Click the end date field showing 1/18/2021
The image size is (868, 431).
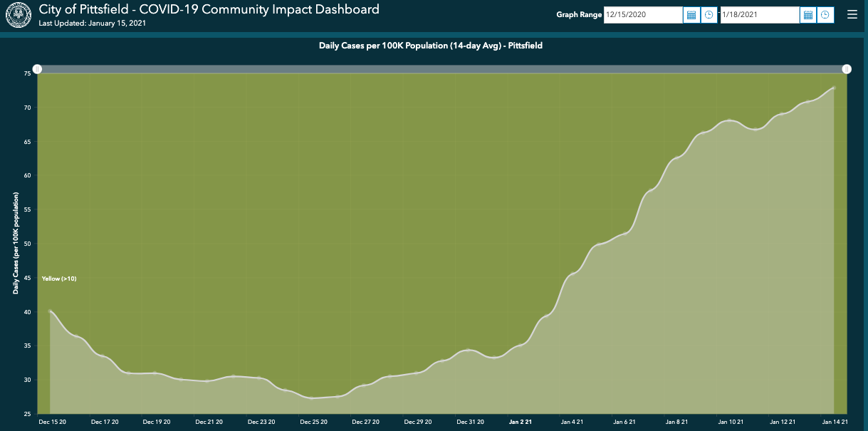click(x=758, y=14)
